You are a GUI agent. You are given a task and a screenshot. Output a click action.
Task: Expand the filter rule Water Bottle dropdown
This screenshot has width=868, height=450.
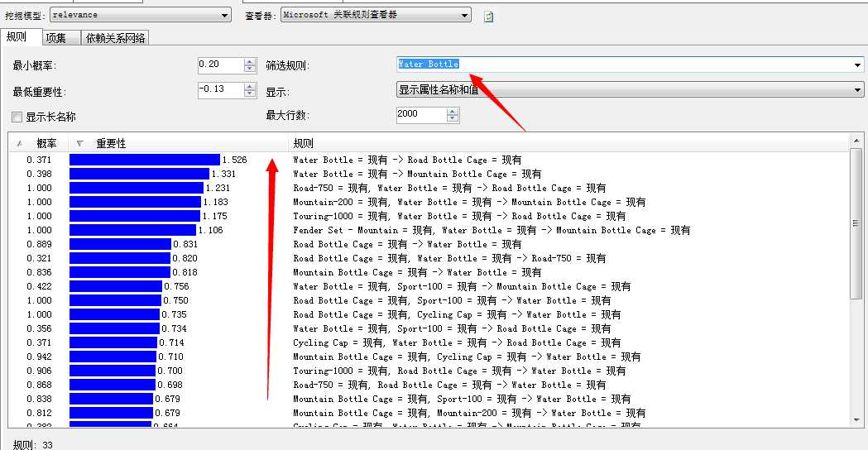pyautogui.click(x=857, y=65)
